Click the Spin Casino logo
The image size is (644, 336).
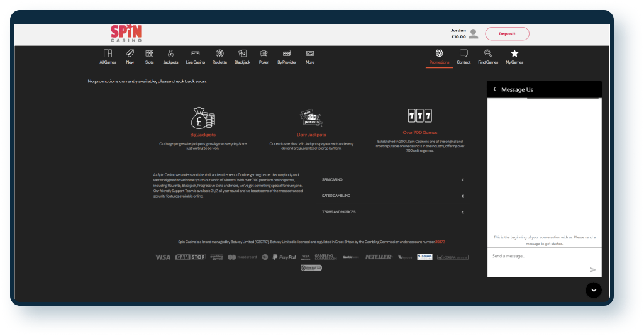coord(126,33)
